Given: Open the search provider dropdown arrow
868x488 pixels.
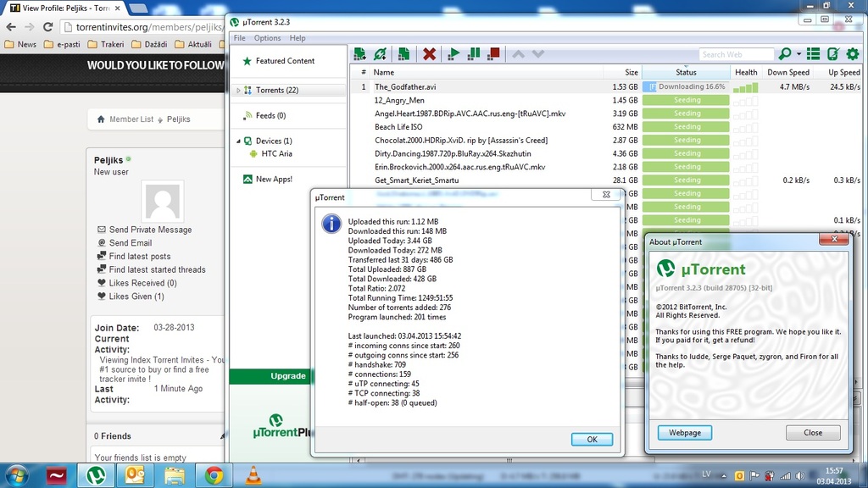Looking at the screenshot, I should 798,54.
